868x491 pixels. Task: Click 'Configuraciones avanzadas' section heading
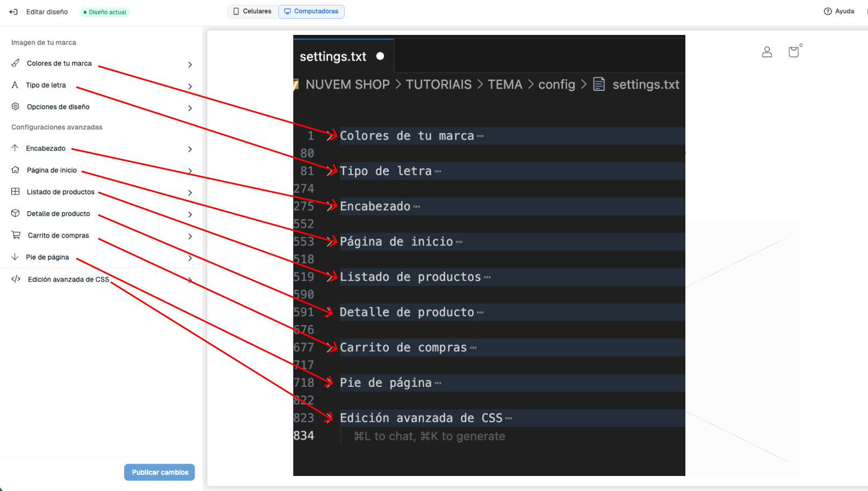57,127
